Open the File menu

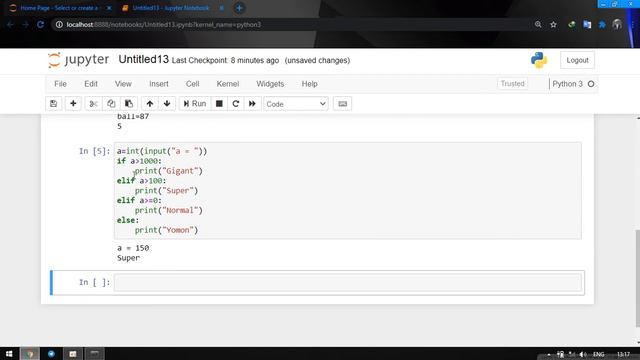point(60,84)
